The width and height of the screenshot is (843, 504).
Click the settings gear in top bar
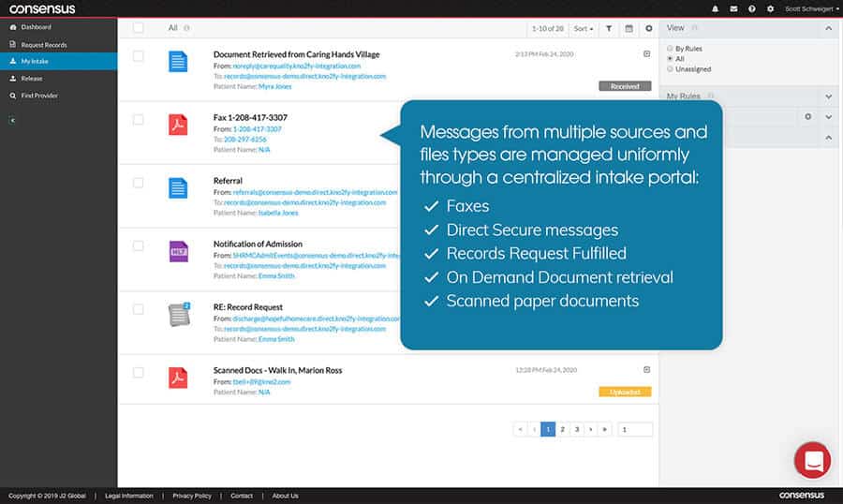click(770, 8)
